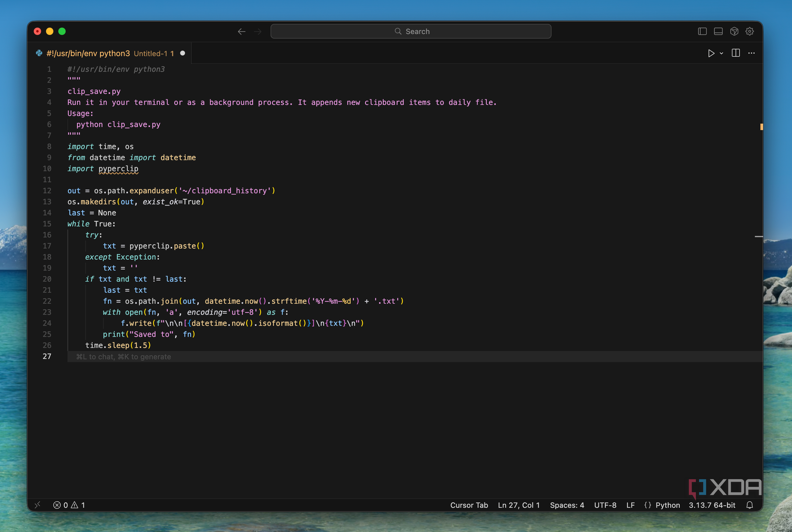792x532 pixels.
Task: Open settings via the gear icon
Action: pyautogui.click(x=749, y=31)
